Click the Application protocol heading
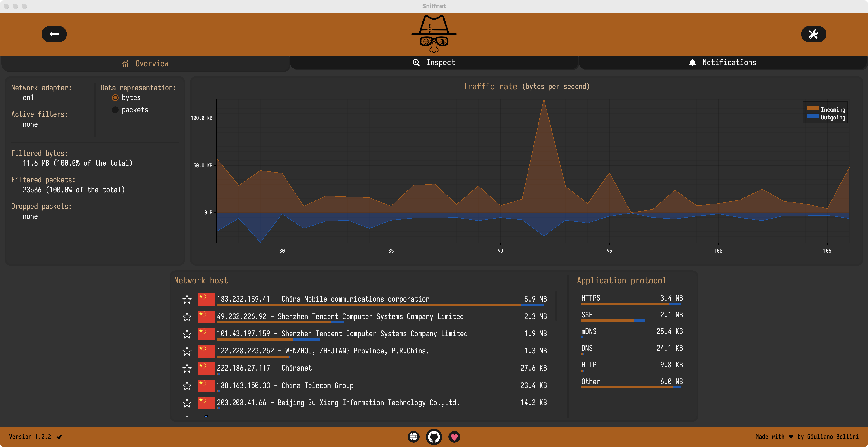This screenshot has width=868, height=447. pos(621,281)
